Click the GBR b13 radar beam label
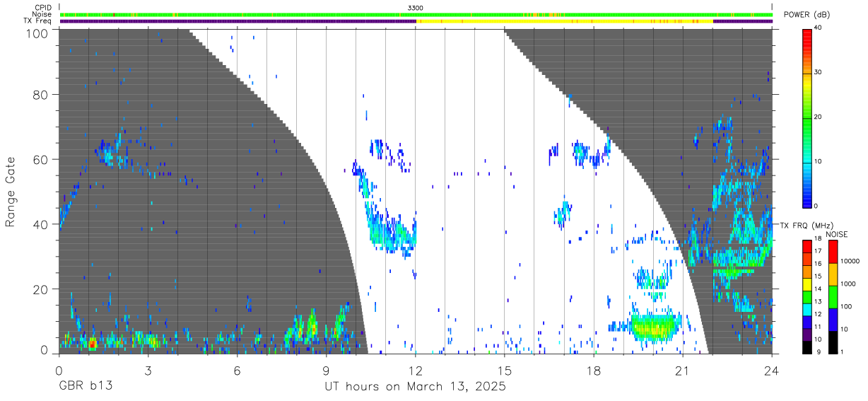The image size is (868, 401). pos(86,387)
